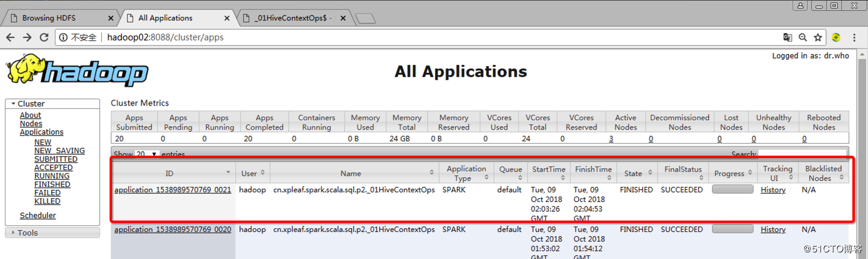The image size is (868, 259).
Task: Filter applications by KILLED state
Action: [x=48, y=201]
